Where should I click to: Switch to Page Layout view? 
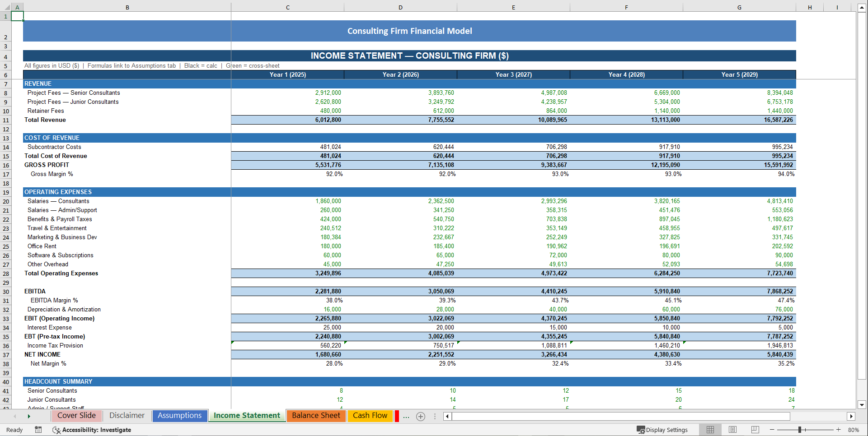pos(732,430)
